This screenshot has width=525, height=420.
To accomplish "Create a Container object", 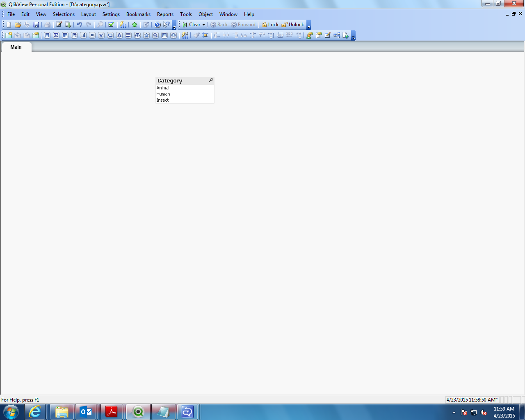I will (164, 35).
